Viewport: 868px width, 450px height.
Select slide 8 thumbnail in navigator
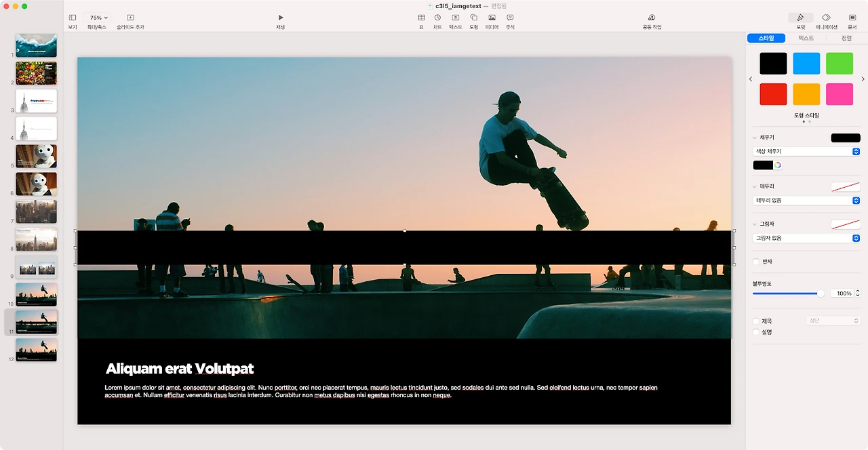tap(36, 239)
